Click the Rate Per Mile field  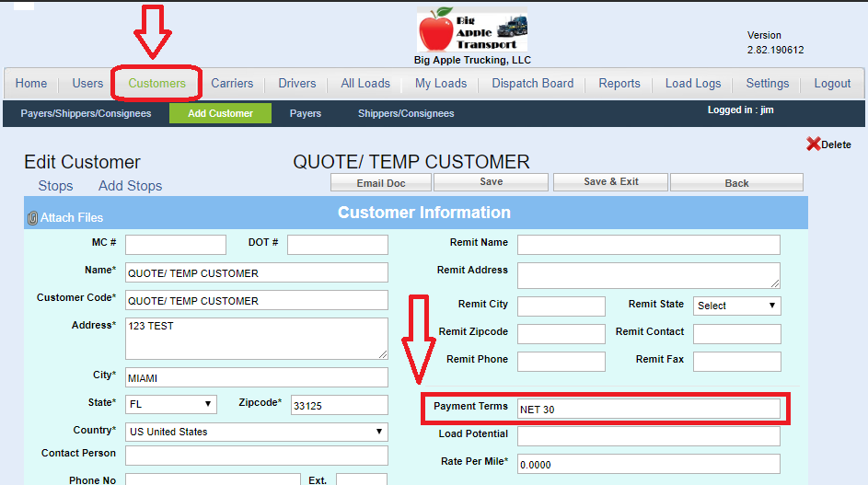tap(648, 465)
